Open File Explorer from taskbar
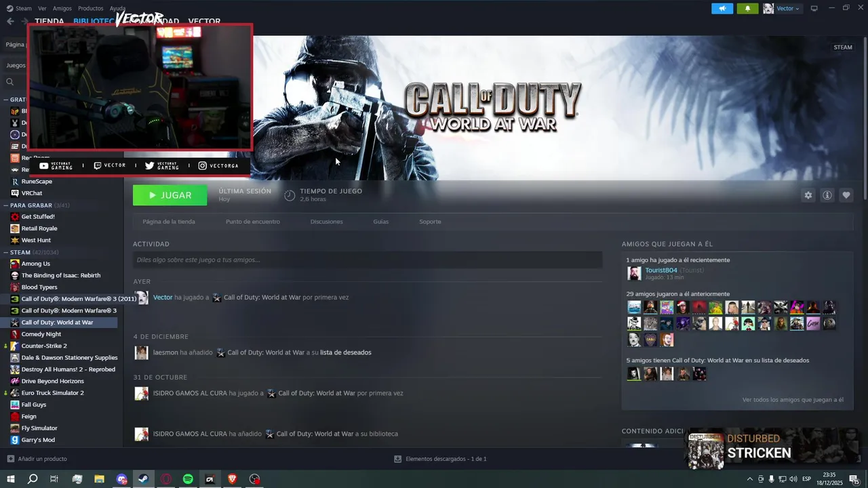Viewport: 868px width, 488px height. coord(99,479)
